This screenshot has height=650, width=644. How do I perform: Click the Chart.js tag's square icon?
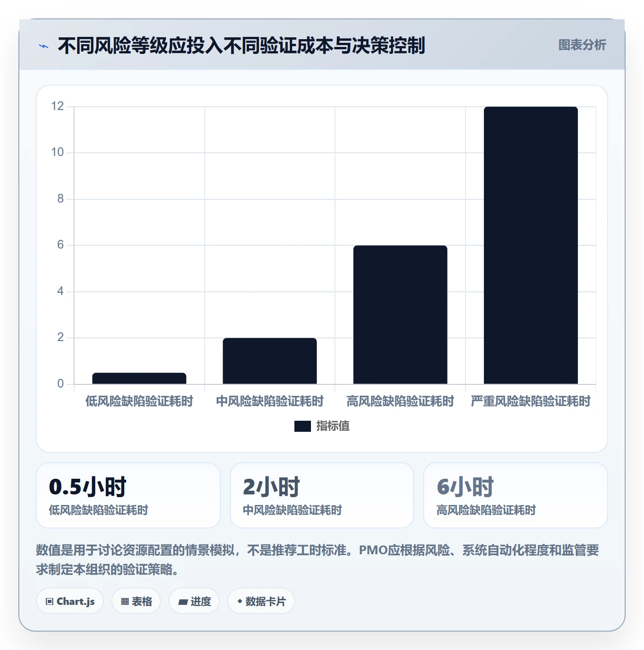pos(50,602)
